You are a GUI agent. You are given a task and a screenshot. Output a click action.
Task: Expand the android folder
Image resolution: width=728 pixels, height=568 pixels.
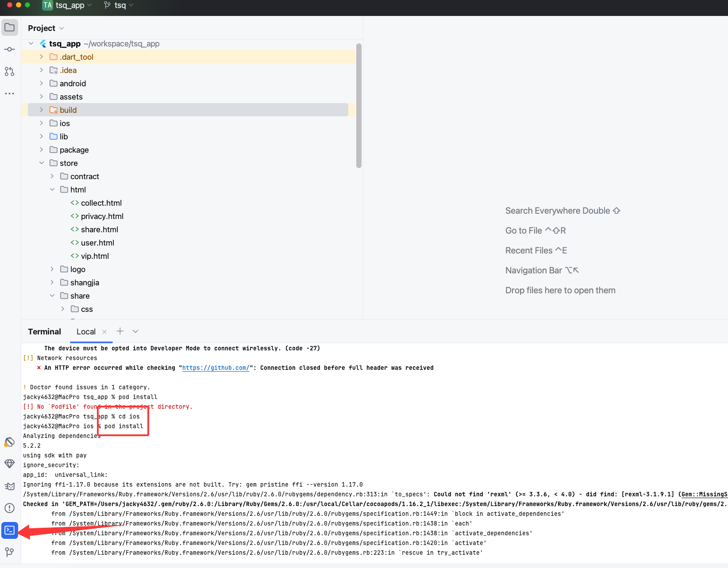tap(42, 84)
